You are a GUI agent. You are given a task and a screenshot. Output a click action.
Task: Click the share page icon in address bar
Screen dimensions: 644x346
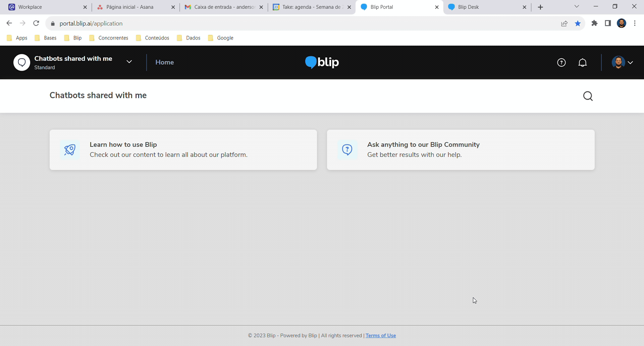(564, 23)
